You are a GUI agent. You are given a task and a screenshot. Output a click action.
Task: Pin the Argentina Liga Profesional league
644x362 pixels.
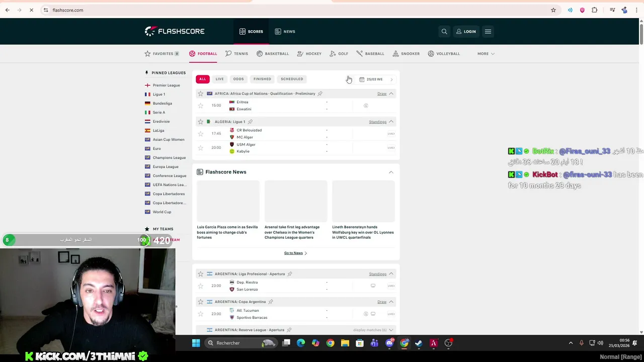pyautogui.click(x=290, y=274)
